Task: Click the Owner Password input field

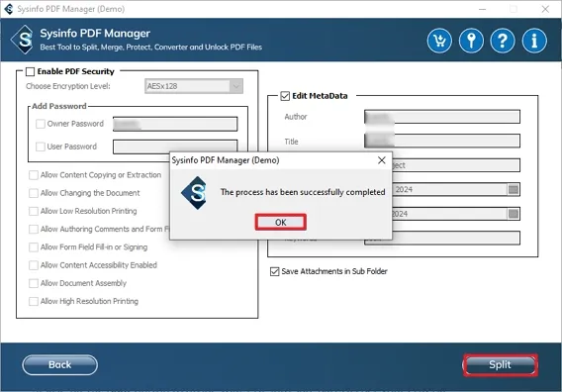Action: point(175,124)
